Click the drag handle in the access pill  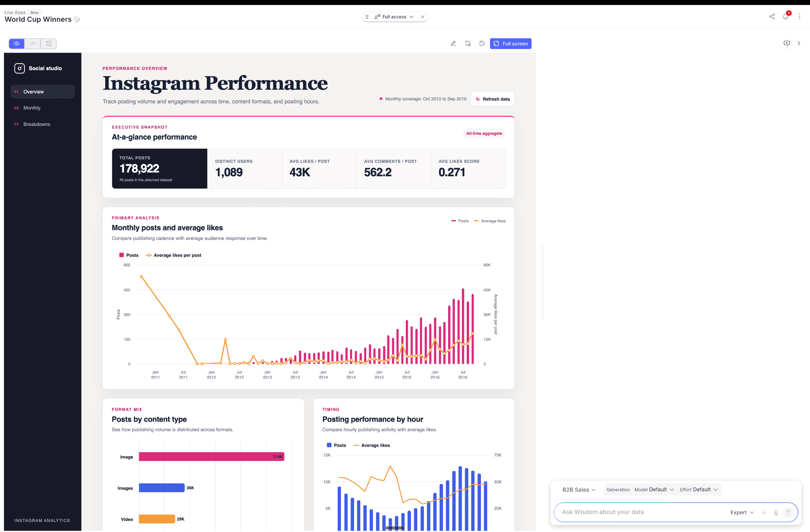coord(367,17)
